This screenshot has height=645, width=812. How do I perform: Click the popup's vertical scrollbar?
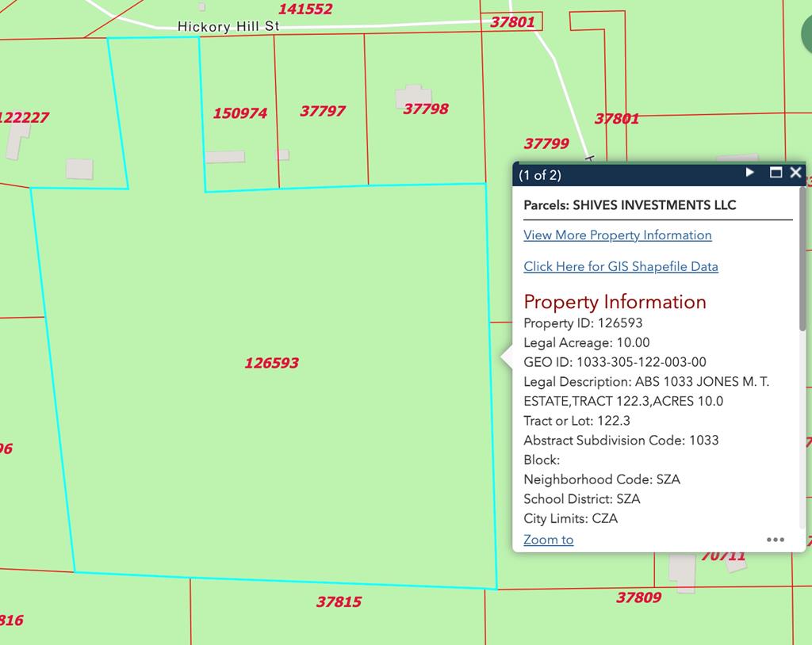tap(802, 261)
